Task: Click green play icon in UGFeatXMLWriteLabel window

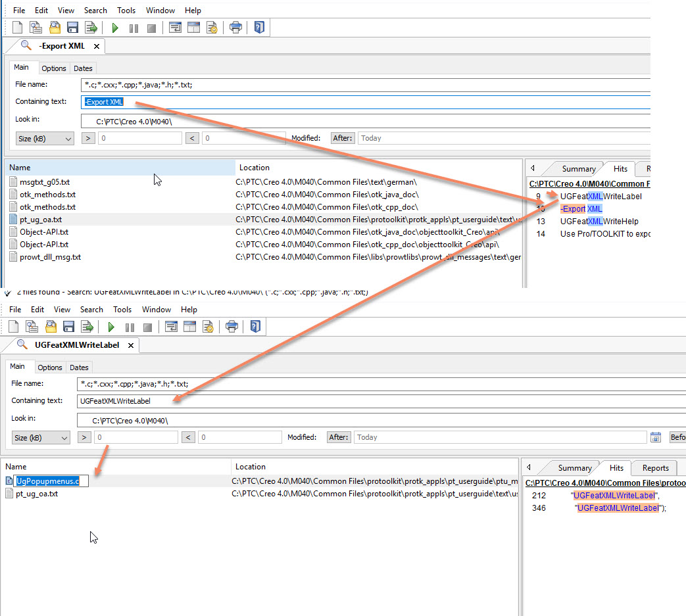Action: click(111, 327)
